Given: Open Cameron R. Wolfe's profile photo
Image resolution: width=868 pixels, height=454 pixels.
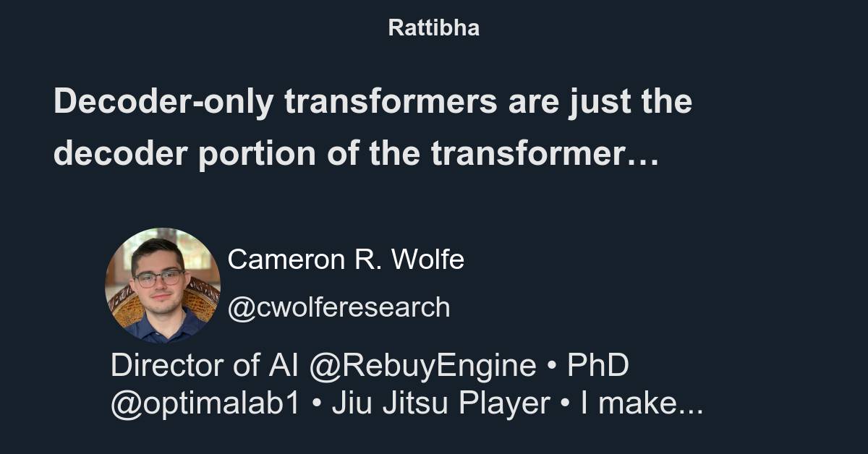Looking at the screenshot, I should point(162,285).
